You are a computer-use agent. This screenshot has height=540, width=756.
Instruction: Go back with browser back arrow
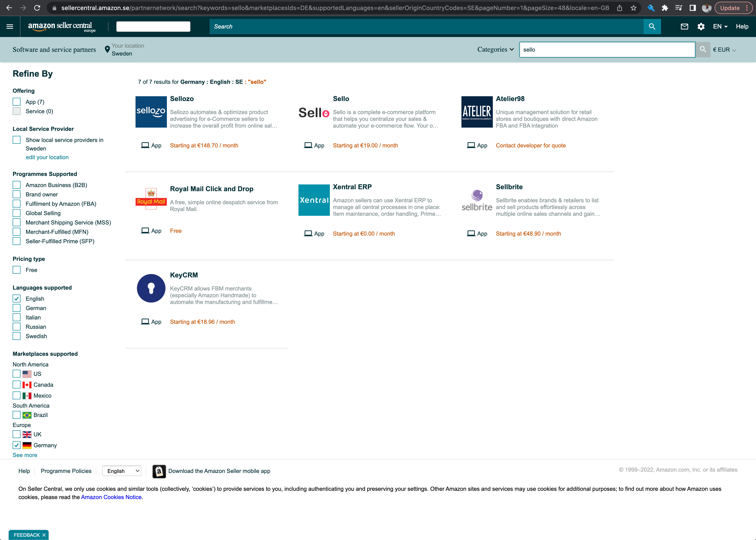pos(9,8)
